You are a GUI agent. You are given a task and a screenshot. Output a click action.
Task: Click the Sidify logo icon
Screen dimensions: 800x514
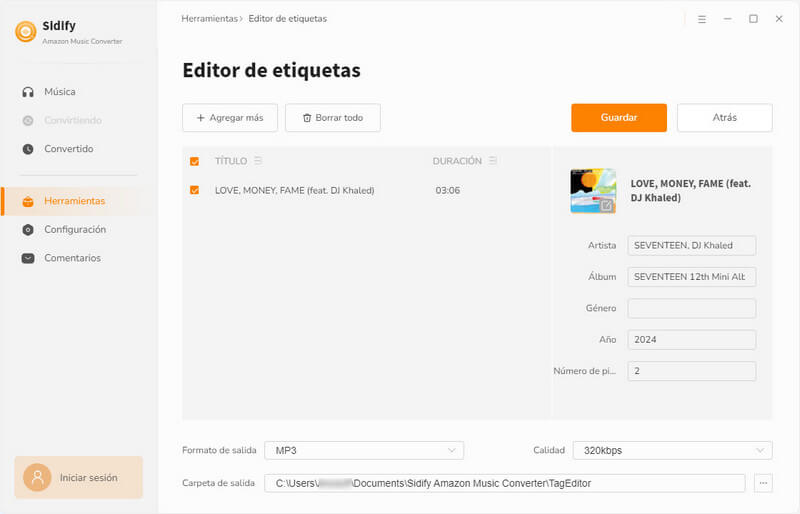(x=26, y=32)
